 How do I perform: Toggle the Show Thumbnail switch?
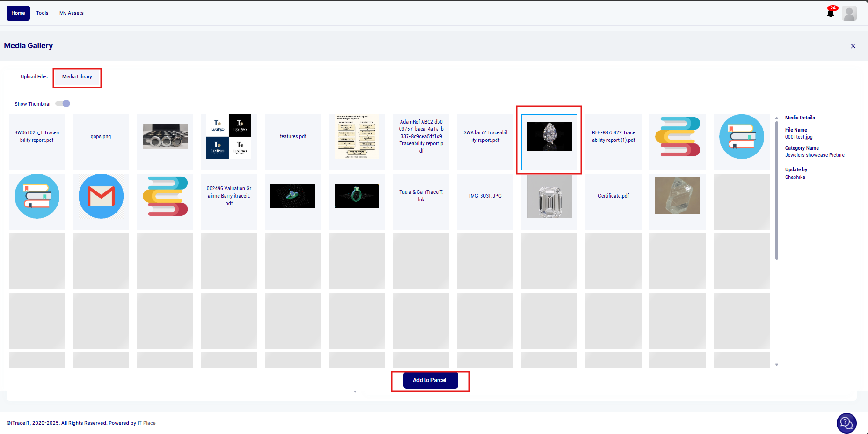click(63, 104)
